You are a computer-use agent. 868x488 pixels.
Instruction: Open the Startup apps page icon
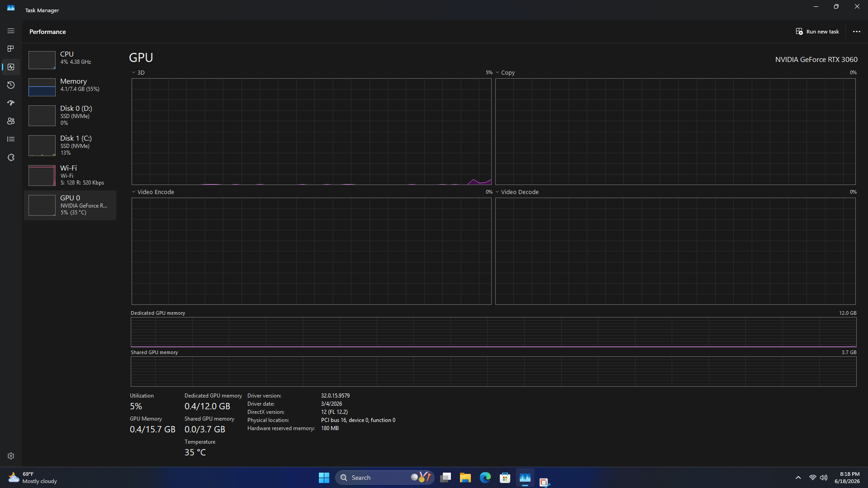pos(11,103)
